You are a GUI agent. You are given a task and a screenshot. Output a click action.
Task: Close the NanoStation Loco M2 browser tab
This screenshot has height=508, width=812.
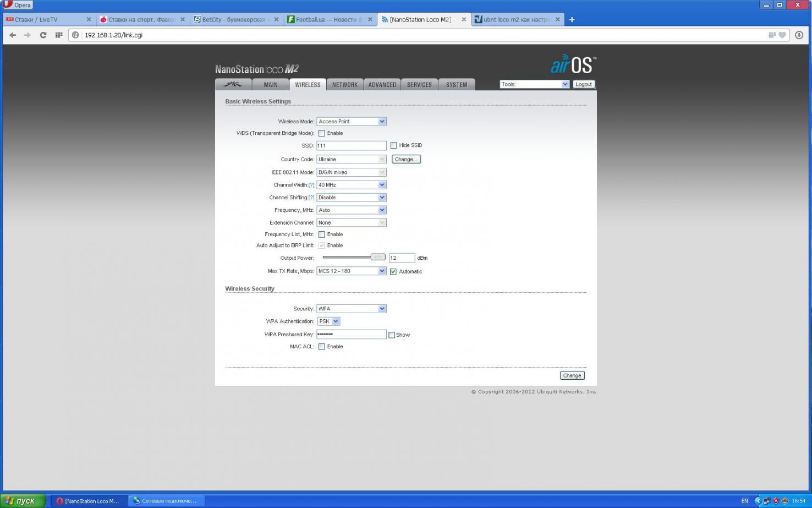[464, 19]
